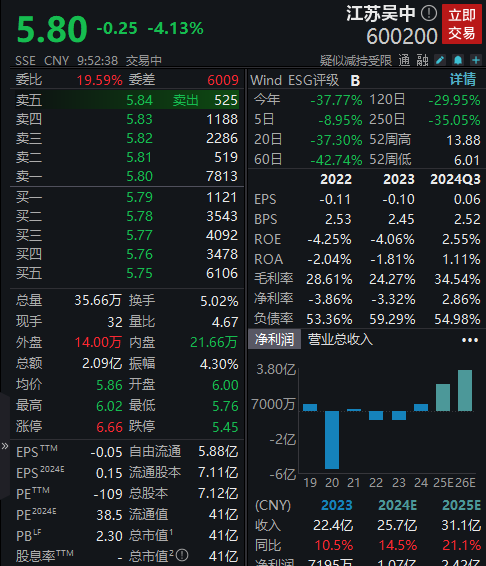Click the ROE row label
This screenshot has width=486, height=566.
pyautogui.click(x=267, y=239)
